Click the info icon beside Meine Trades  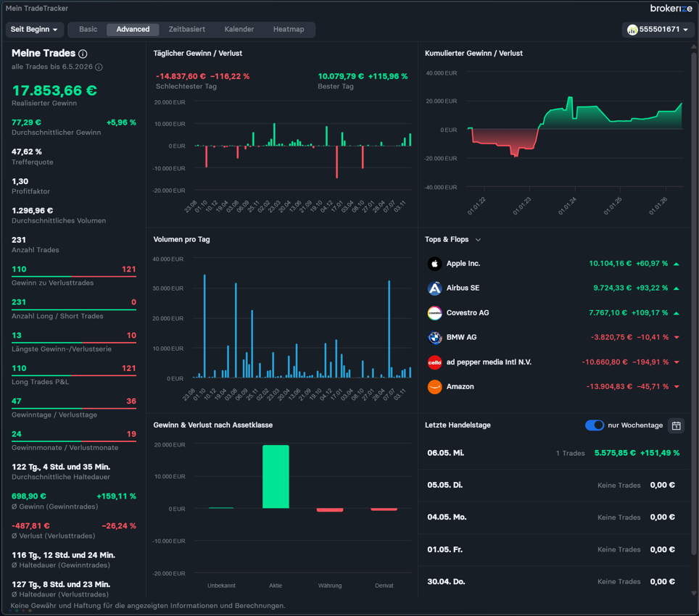pyautogui.click(x=83, y=54)
